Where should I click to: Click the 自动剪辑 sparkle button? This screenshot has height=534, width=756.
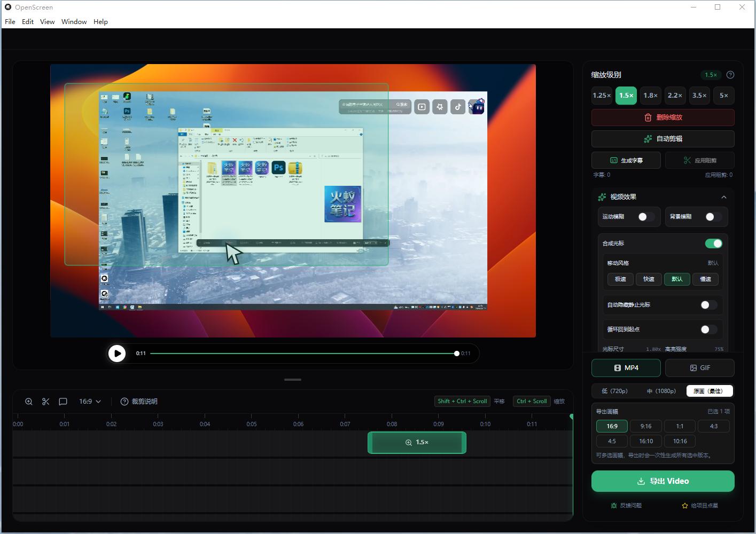(x=663, y=139)
